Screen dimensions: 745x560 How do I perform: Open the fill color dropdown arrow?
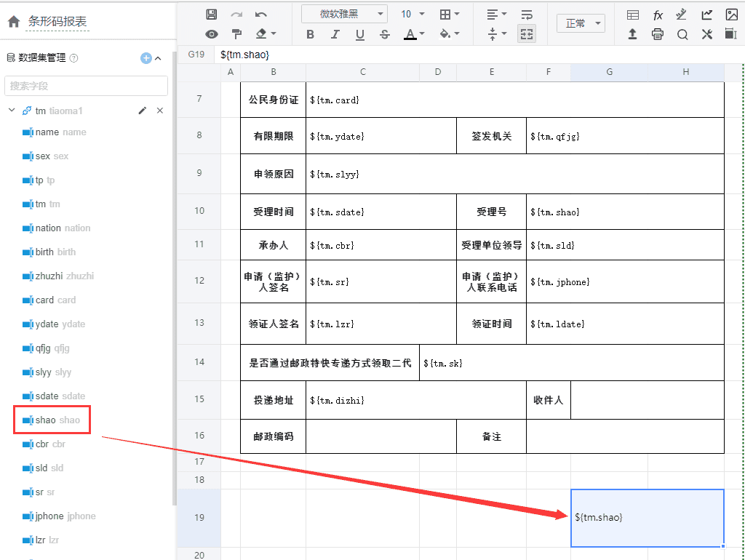pyautogui.click(x=457, y=33)
